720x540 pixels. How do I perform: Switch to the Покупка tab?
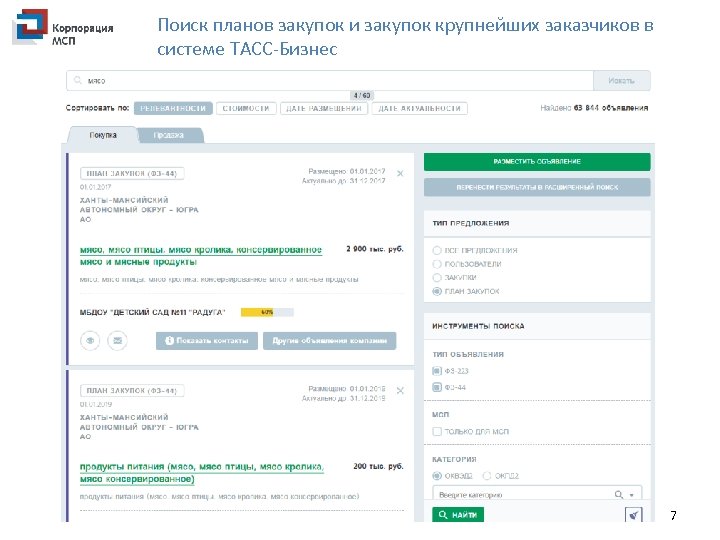pos(103,135)
